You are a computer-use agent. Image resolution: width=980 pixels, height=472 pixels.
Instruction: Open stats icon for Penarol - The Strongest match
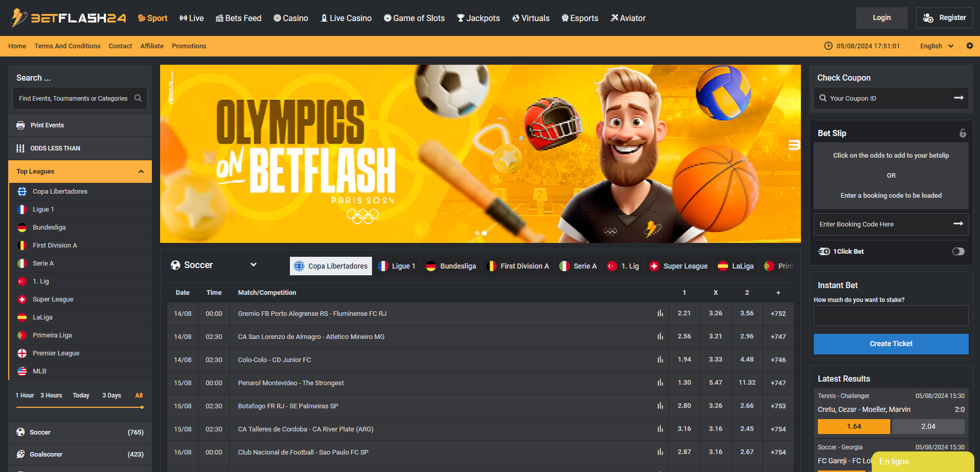coord(660,383)
